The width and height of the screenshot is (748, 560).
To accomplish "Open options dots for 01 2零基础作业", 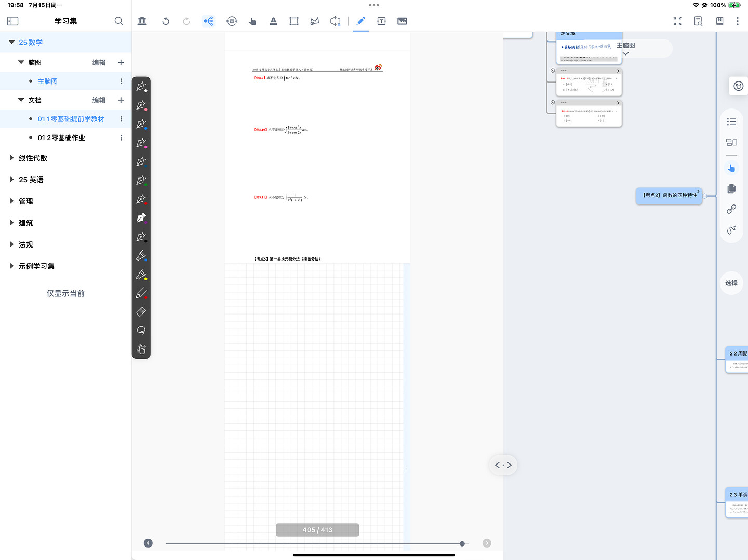I will (121, 138).
